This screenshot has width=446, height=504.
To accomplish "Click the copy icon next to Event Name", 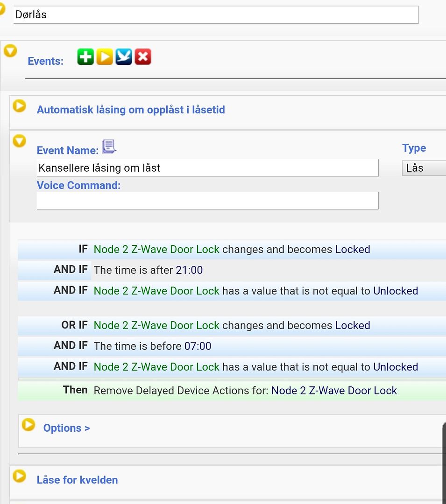I will point(109,146).
